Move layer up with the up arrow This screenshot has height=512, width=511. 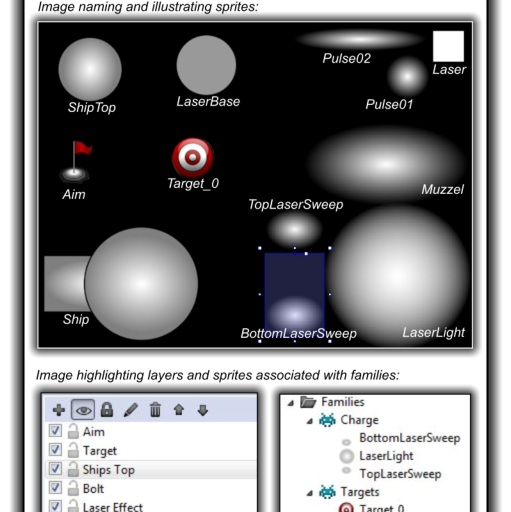tap(179, 410)
